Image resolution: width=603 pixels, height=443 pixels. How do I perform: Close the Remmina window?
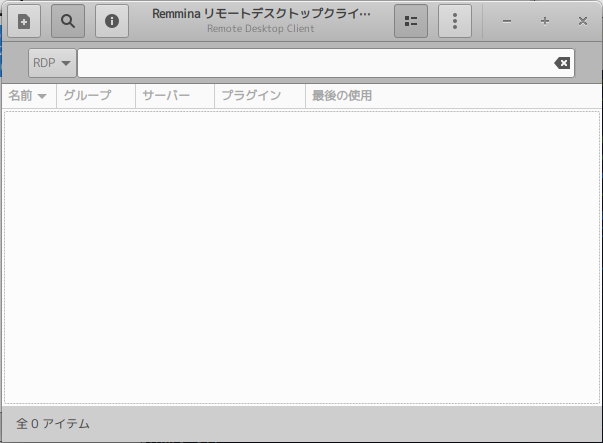(583, 21)
